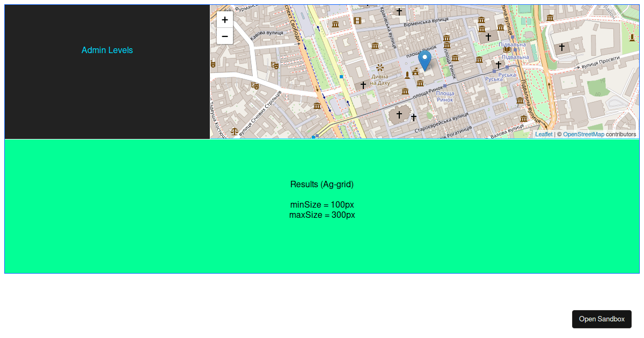
Task: Click the statue icon near площа Ринок
Action: coord(407,75)
